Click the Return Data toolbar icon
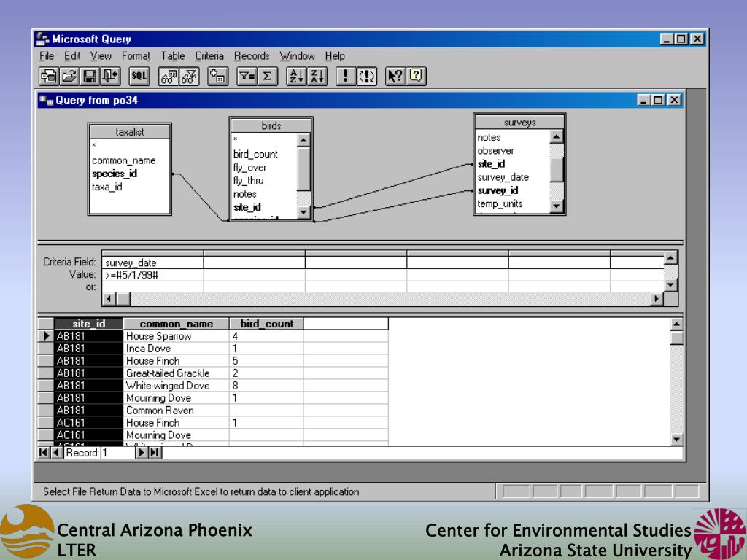This screenshot has height=560, width=747. 110,76
